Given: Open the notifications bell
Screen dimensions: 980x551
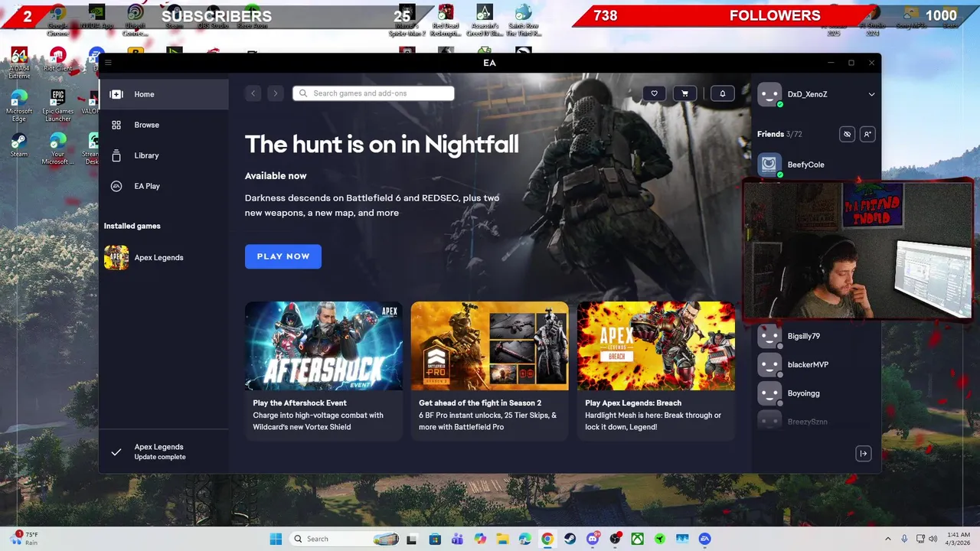Looking at the screenshot, I should [722, 93].
